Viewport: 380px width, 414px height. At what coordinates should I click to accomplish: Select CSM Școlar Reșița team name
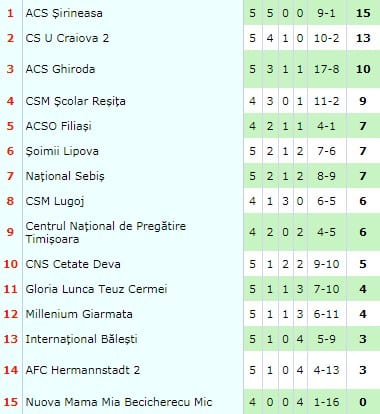click(76, 101)
